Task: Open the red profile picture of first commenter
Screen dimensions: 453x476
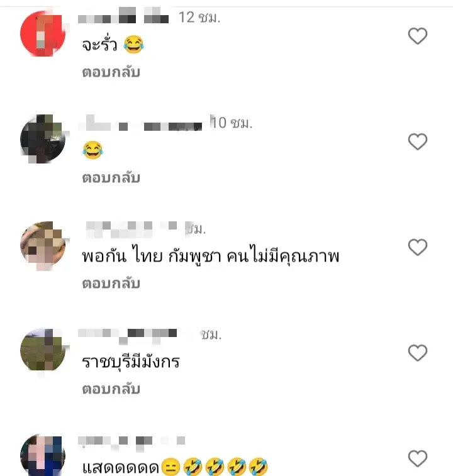Action: [x=43, y=33]
